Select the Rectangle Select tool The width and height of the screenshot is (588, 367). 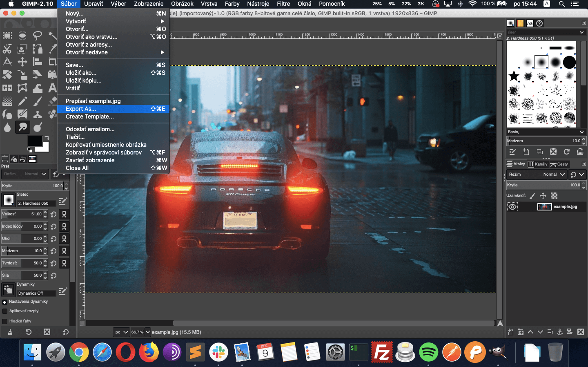7,36
